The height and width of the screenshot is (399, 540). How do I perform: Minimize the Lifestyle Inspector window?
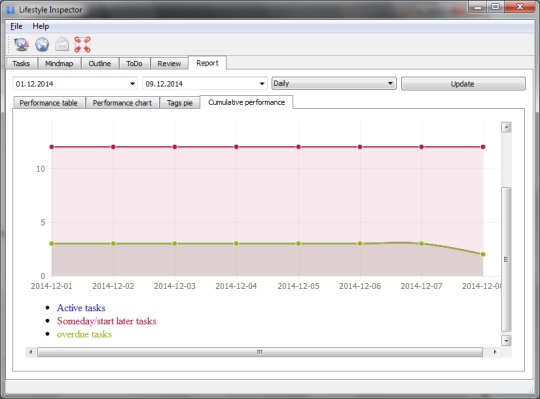pyautogui.click(x=478, y=7)
